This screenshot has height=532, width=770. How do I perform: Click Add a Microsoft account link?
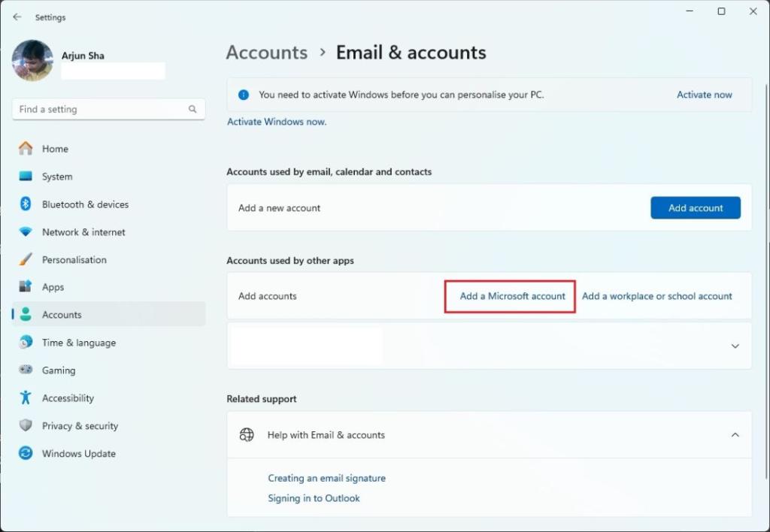(x=512, y=296)
